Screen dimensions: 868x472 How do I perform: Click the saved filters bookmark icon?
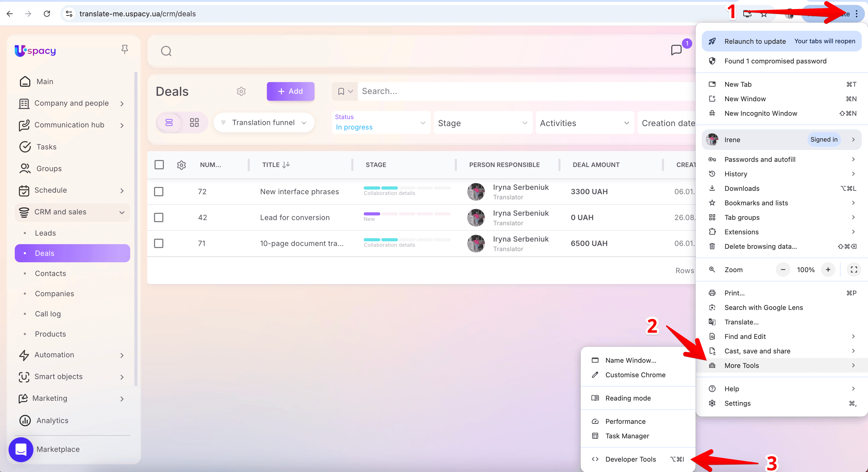point(341,91)
